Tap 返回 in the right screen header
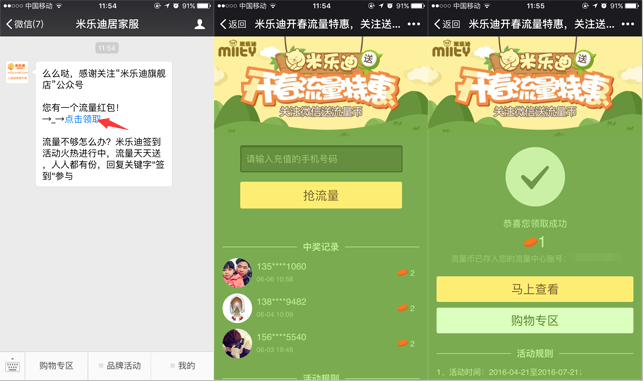 click(447, 24)
